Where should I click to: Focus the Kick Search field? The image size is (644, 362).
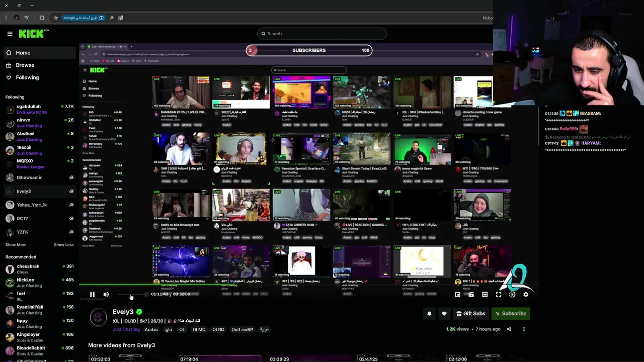322,34
